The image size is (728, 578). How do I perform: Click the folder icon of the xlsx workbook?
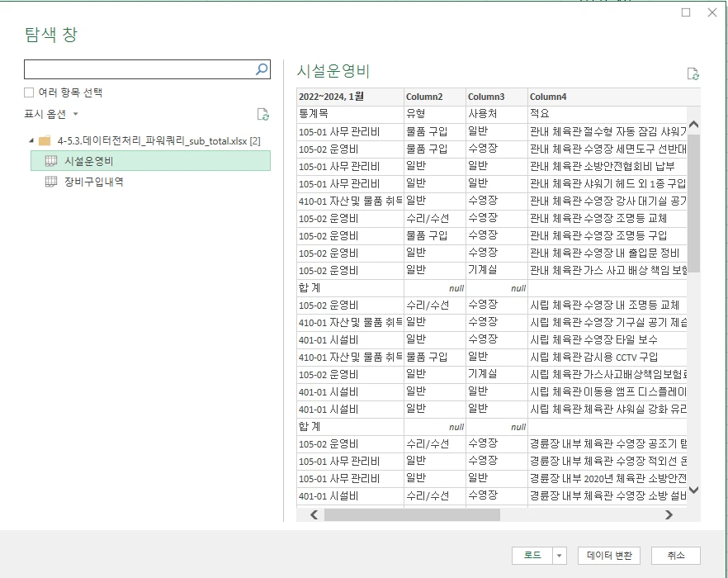(x=45, y=140)
